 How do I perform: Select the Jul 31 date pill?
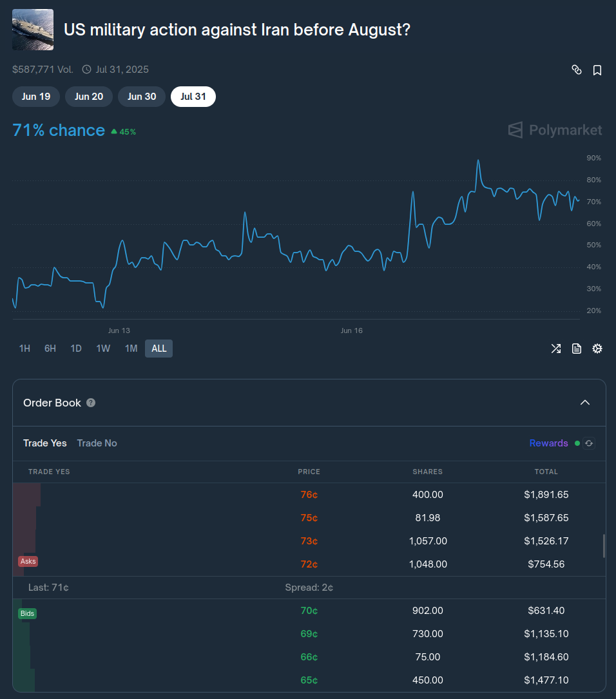193,97
